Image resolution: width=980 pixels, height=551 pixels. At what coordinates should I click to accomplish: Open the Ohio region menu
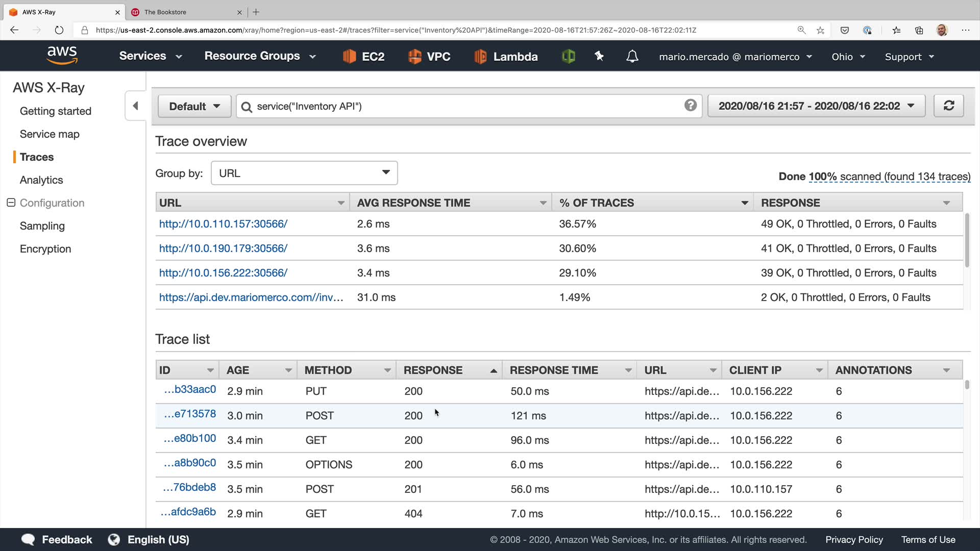pos(848,57)
